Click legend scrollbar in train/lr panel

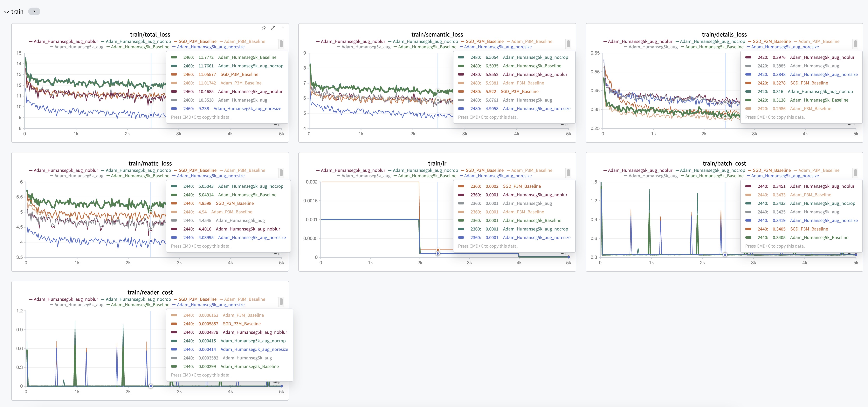[x=568, y=173]
